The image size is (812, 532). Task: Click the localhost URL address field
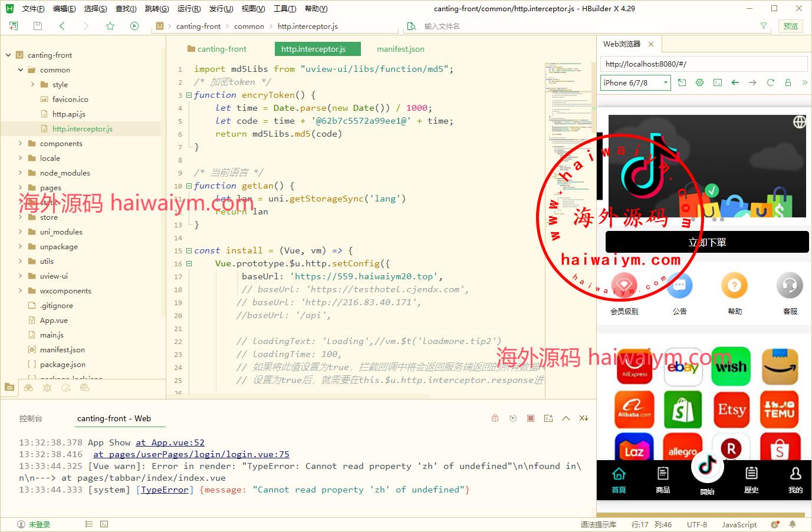(x=705, y=64)
